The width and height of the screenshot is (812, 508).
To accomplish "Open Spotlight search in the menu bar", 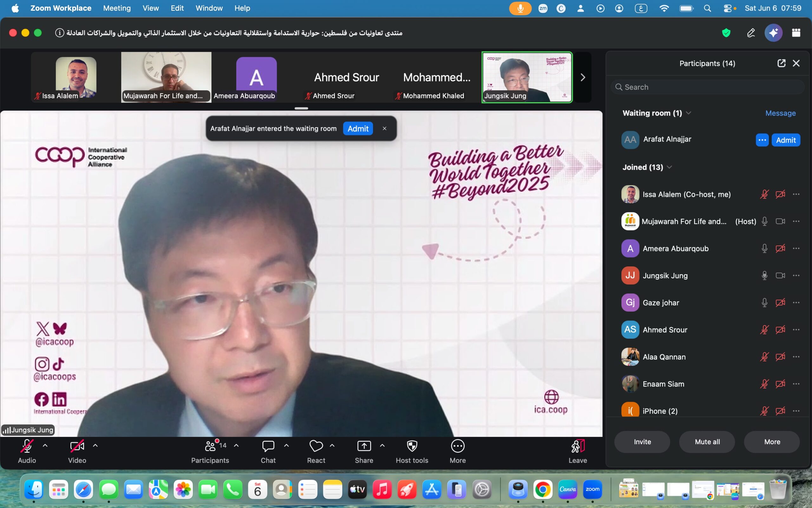I will click(x=707, y=8).
